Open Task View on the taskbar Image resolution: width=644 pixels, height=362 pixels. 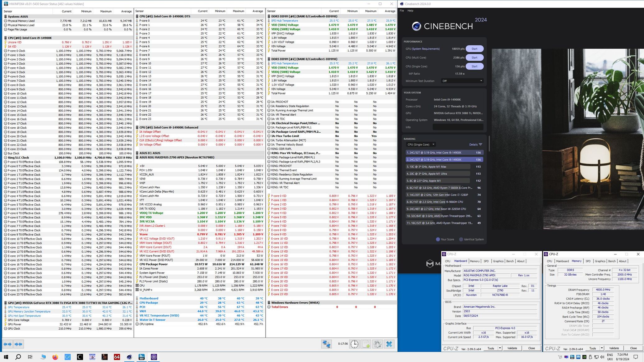tap(30, 357)
